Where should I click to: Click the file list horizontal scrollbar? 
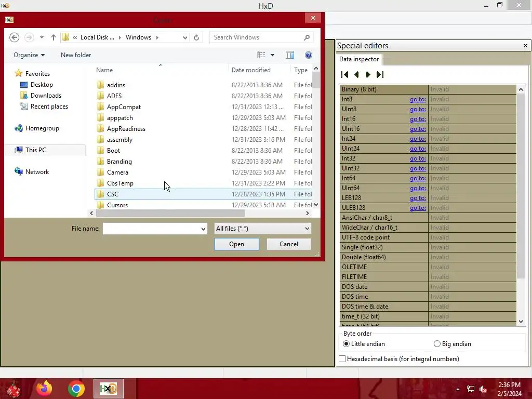(170, 214)
